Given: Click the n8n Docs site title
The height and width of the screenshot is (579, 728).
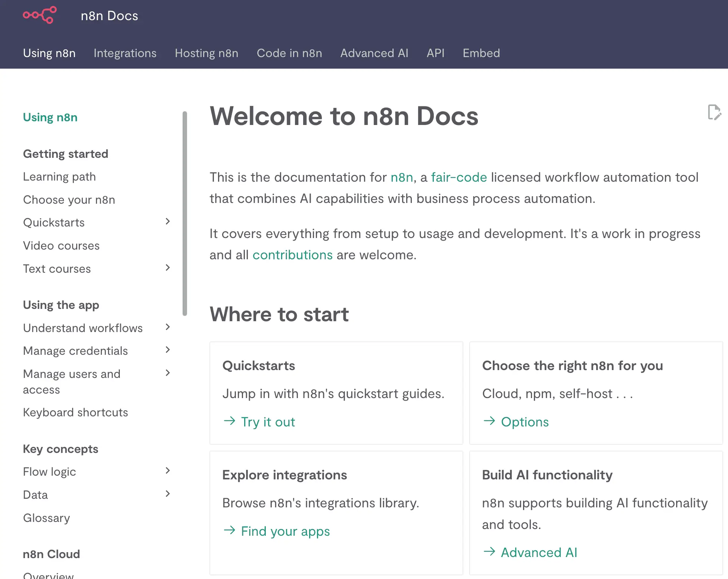Looking at the screenshot, I should (x=109, y=16).
